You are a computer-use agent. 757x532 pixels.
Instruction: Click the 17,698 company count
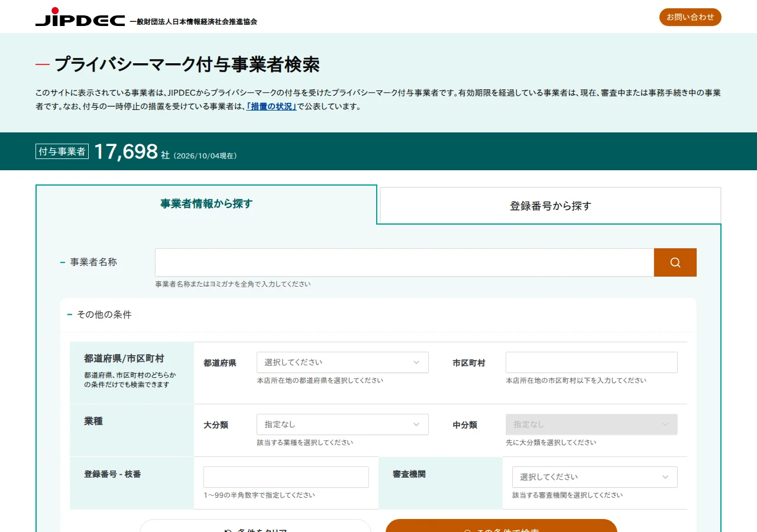click(126, 151)
